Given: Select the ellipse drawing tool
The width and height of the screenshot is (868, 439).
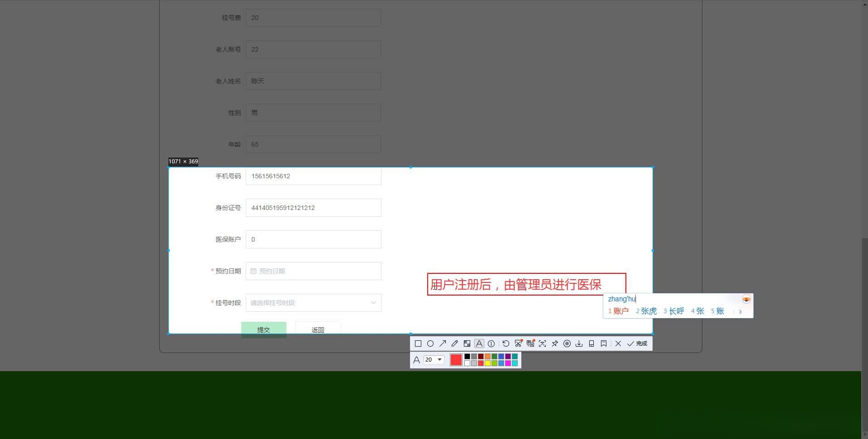Looking at the screenshot, I should 430,344.
